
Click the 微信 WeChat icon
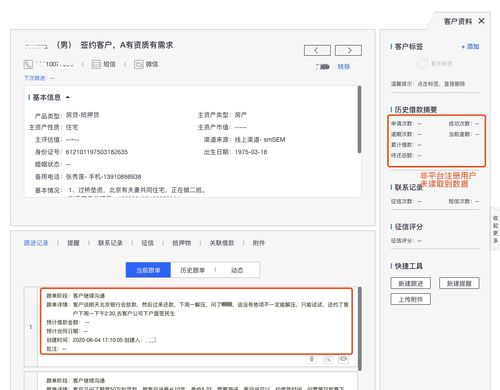139,64
